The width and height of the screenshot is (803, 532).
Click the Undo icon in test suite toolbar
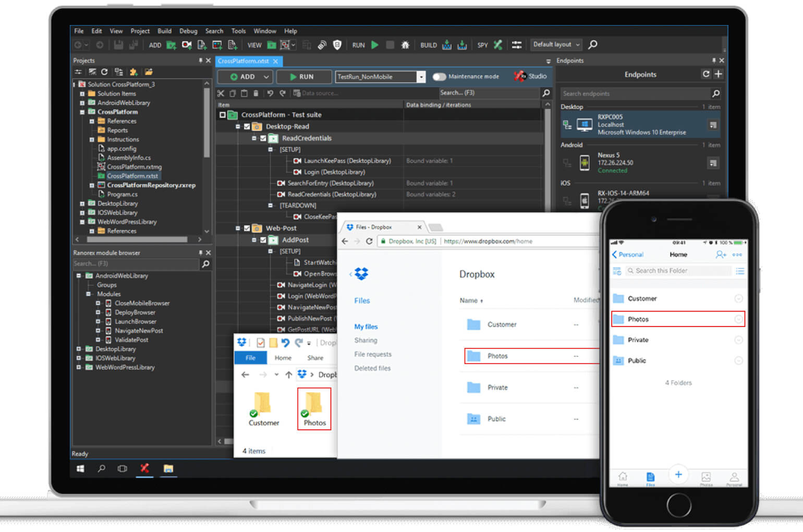(x=270, y=93)
